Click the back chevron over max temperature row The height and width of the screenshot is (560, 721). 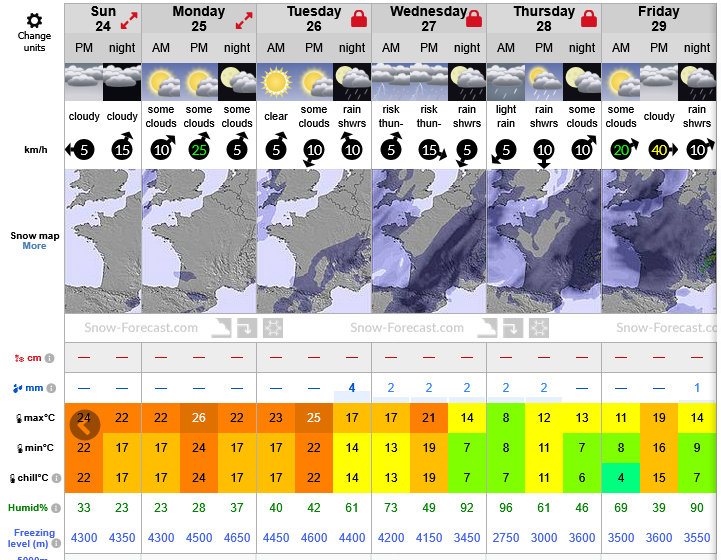tap(85, 425)
